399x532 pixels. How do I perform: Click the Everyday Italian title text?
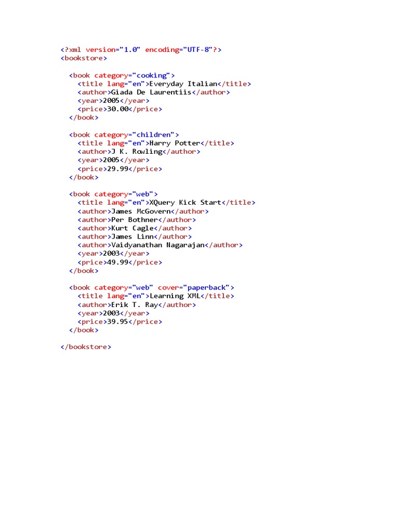(183, 84)
